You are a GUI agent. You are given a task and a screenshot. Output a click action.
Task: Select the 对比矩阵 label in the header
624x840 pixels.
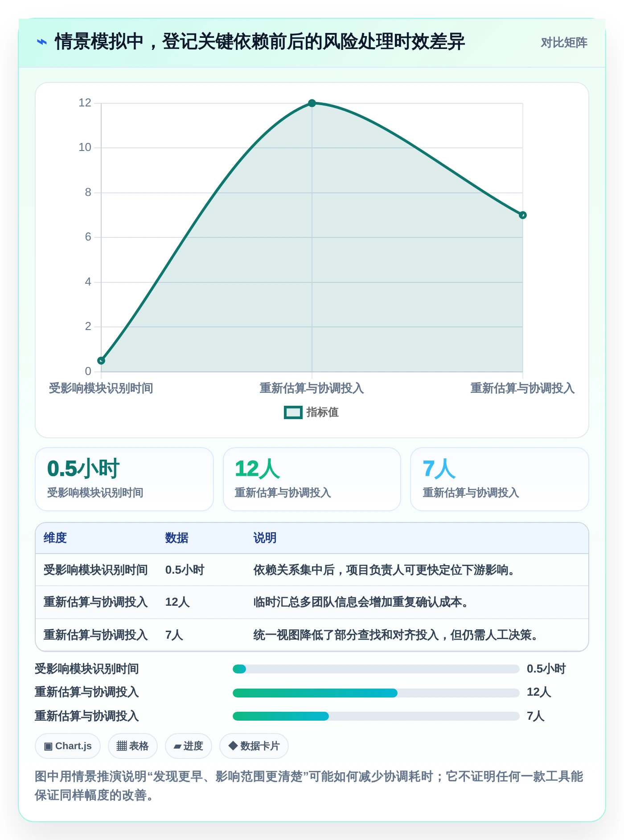(564, 42)
